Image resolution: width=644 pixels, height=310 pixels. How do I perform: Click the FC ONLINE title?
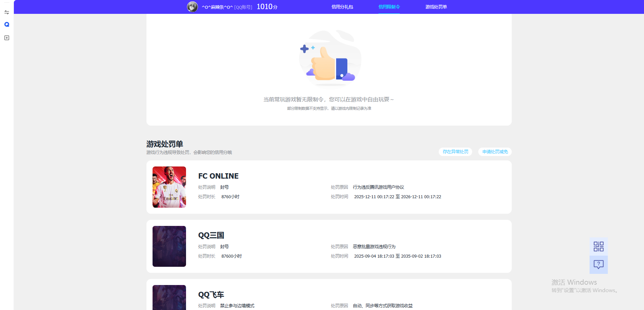(x=218, y=176)
